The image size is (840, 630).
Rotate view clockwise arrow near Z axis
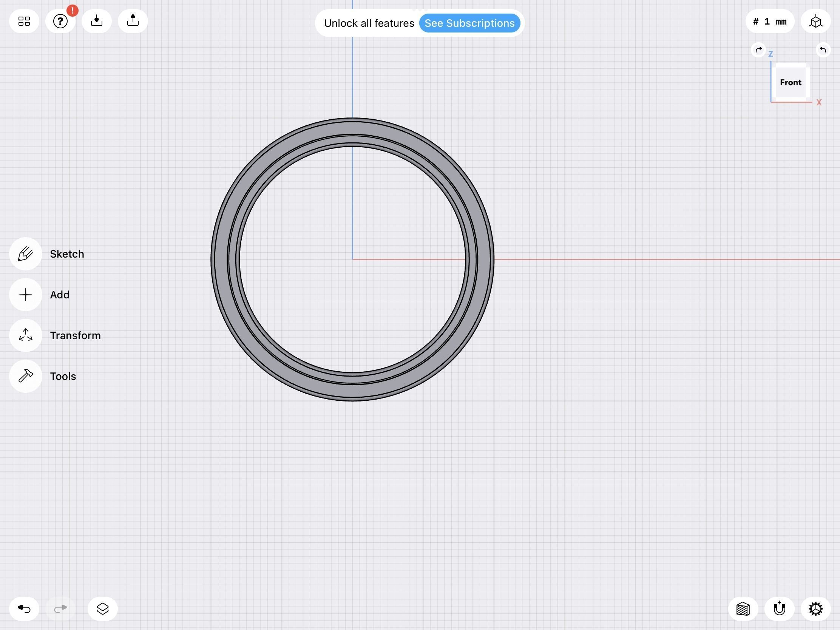tap(758, 50)
